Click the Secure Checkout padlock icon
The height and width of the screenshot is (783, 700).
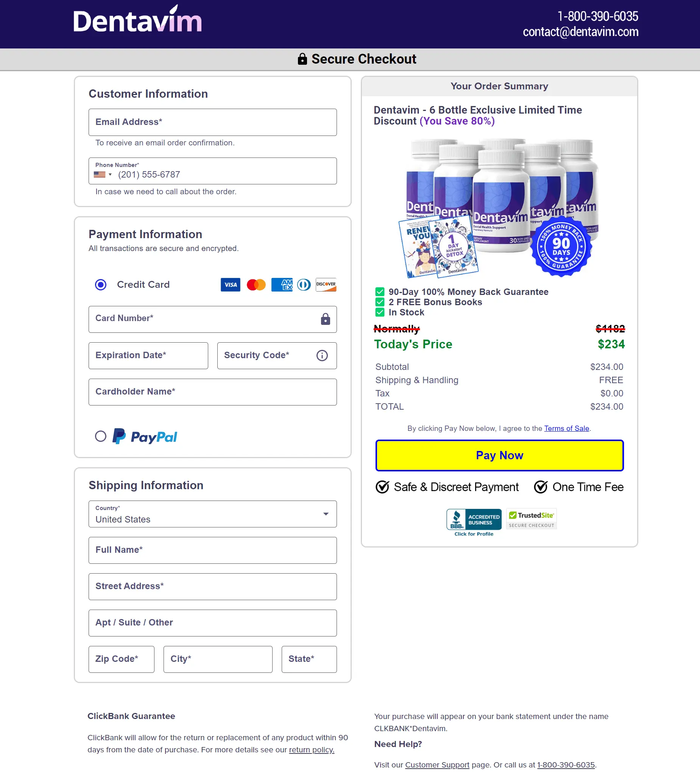[x=302, y=59]
